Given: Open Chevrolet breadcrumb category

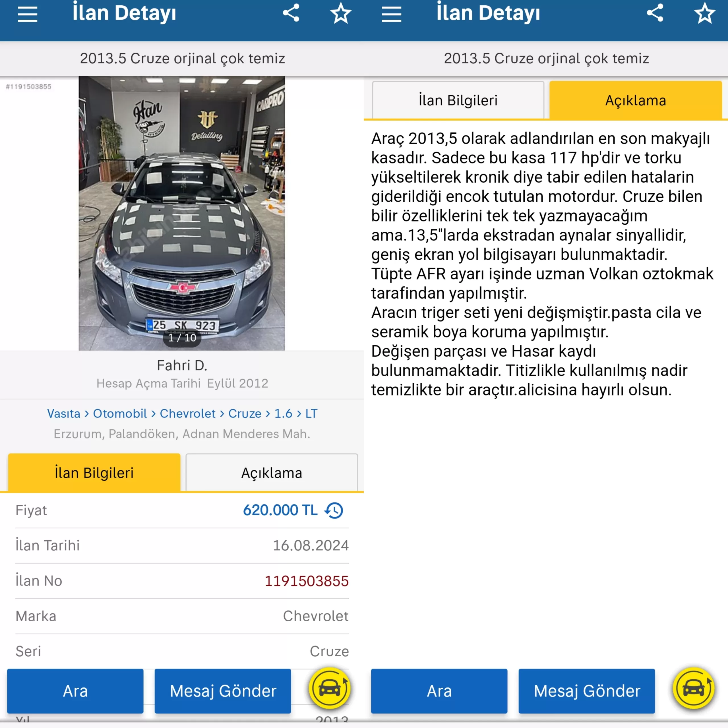Looking at the screenshot, I should [188, 413].
